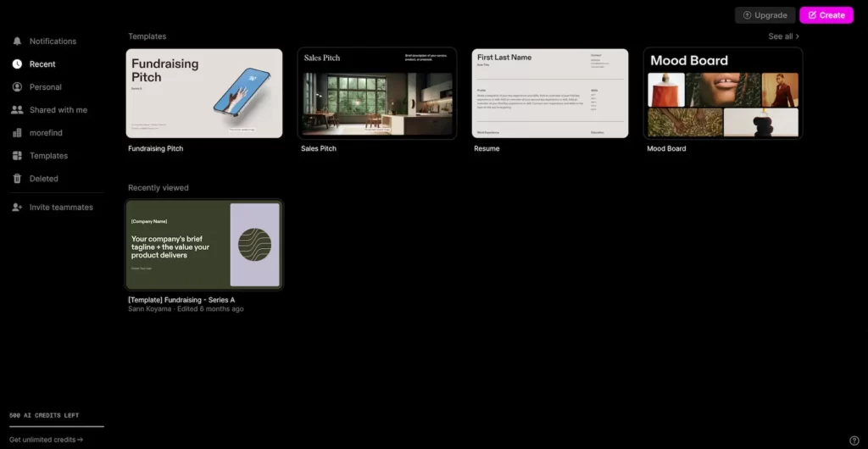868x449 pixels.
Task: Open the recently viewed Fundraising Series A thumbnail
Action: [204, 244]
